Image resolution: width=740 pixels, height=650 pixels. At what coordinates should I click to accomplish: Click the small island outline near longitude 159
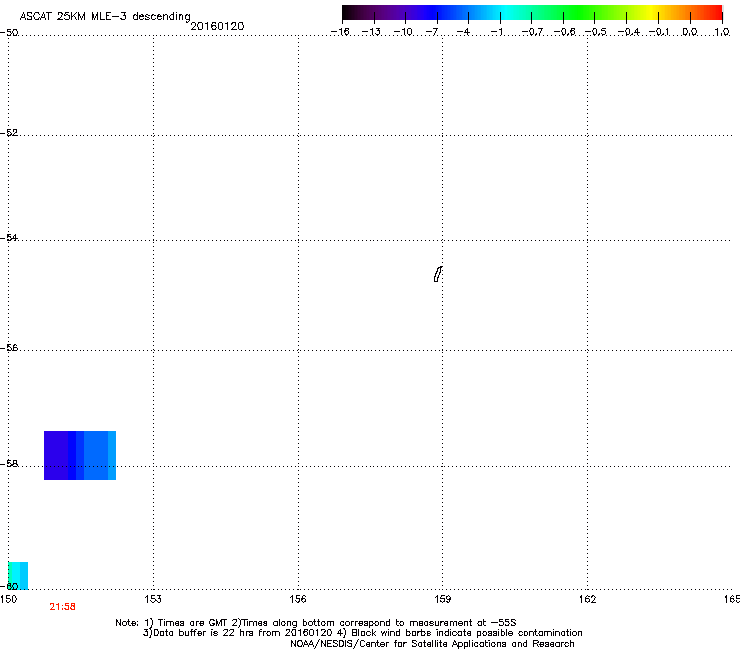pyautogui.click(x=438, y=274)
